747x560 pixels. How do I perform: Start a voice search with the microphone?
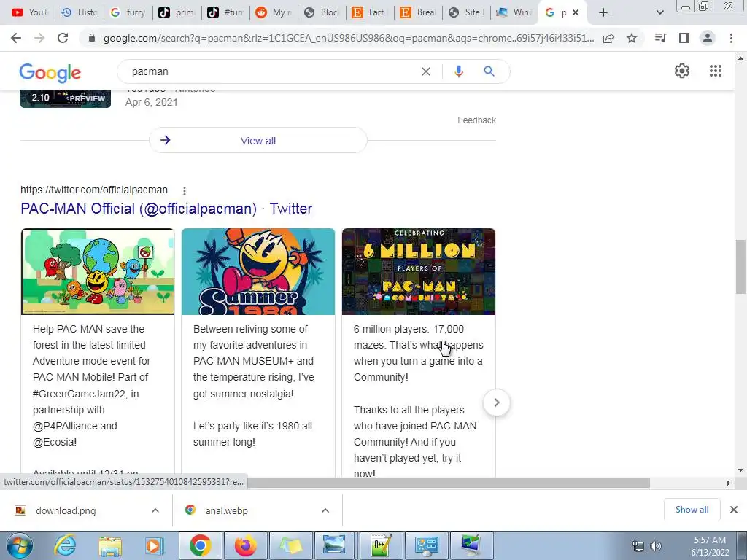tap(458, 71)
